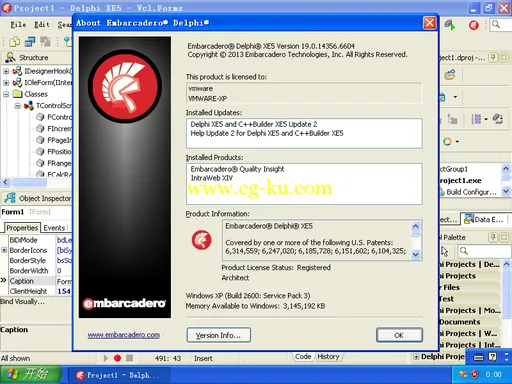Select the ClientHeight property row
The height and width of the screenshot is (384, 512).
tap(36, 291)
